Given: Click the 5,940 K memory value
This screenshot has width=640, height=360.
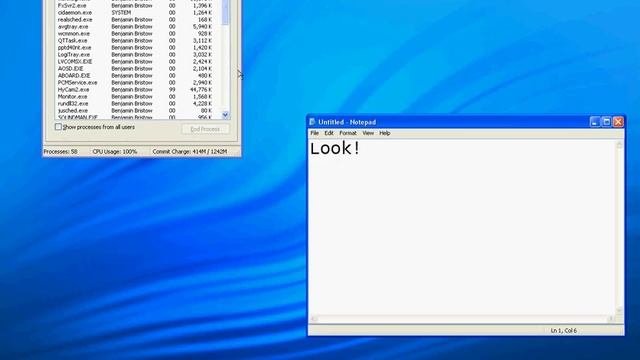Looking at the screenshot, I should tap(203, 27).
